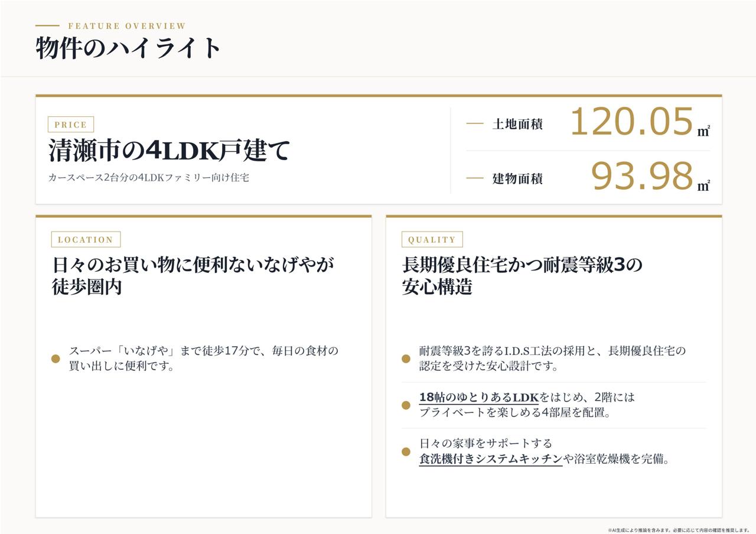Click the LOCATION tag label
This screenshot has width=756, height=534.
(x=86, y=239)
